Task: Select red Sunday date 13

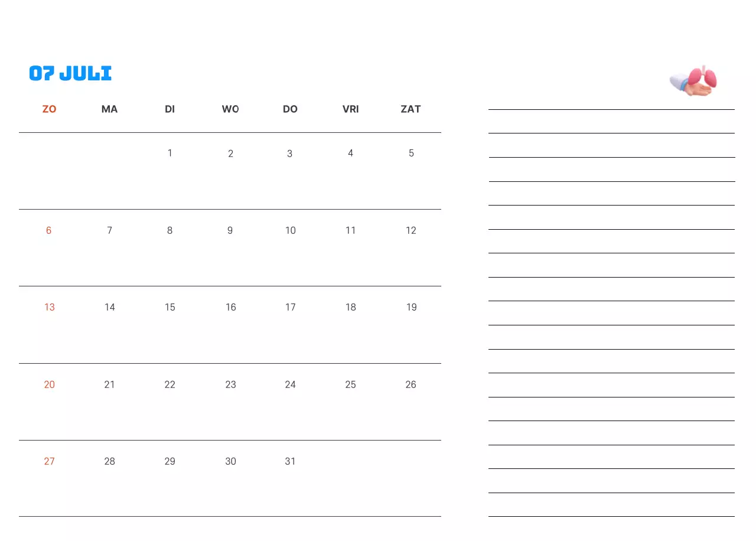Action: click(x=50, y=307)
